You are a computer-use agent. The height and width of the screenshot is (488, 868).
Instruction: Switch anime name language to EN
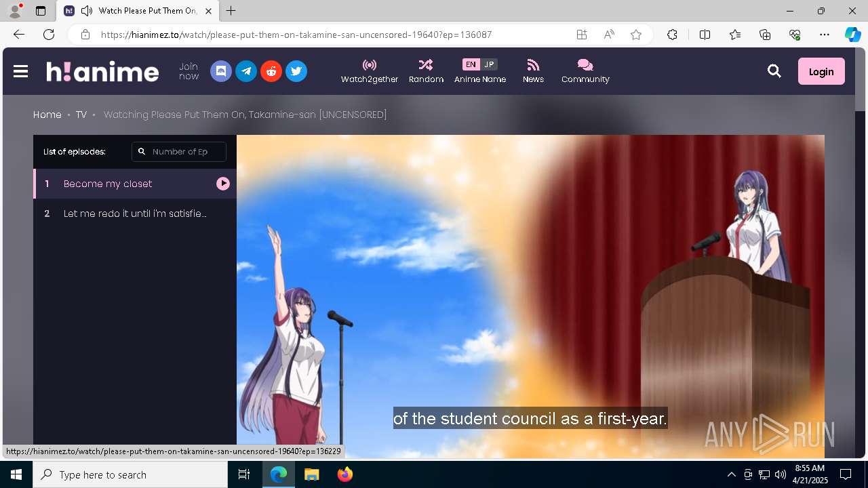tap(471, 64)
